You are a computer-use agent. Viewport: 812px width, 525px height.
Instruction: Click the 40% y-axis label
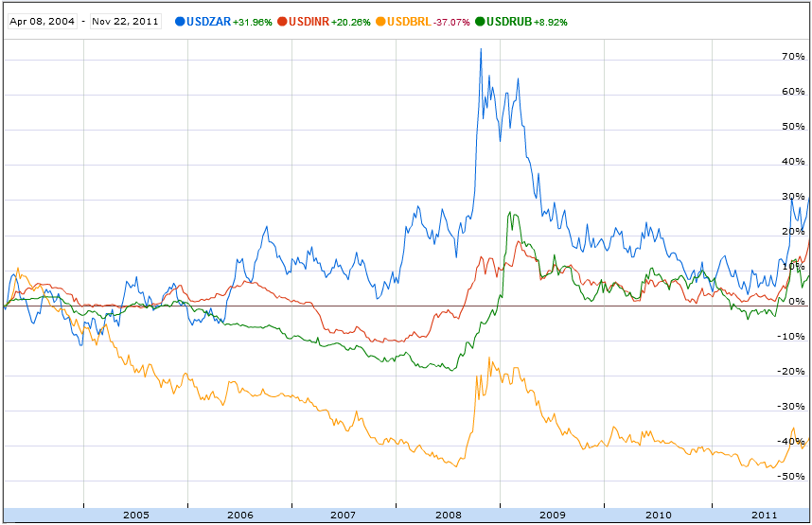pos(793,162)
